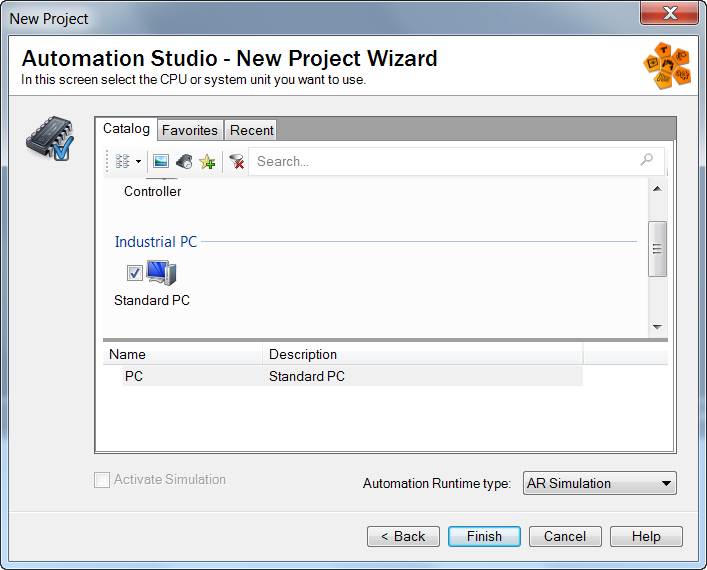Switch to the Catalog tab
This screenshot has width=707, height=570.
point(126,129)
